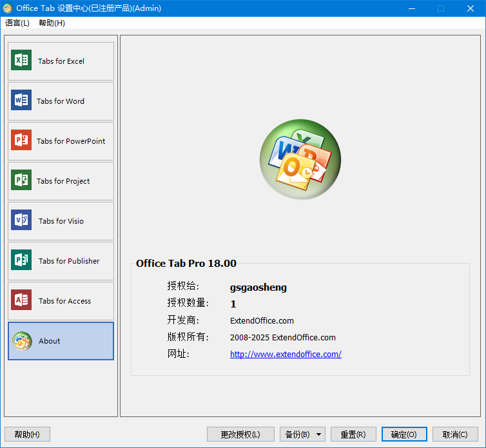Click the license count value 1
The width and height of the screenshot is (486, 448).
click(233, 304)
